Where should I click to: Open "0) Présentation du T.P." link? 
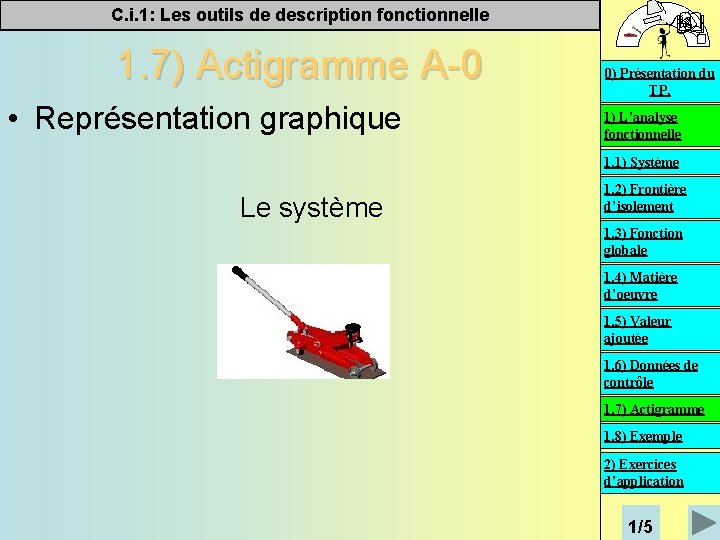pyautogui.click(x=660, y=82)
